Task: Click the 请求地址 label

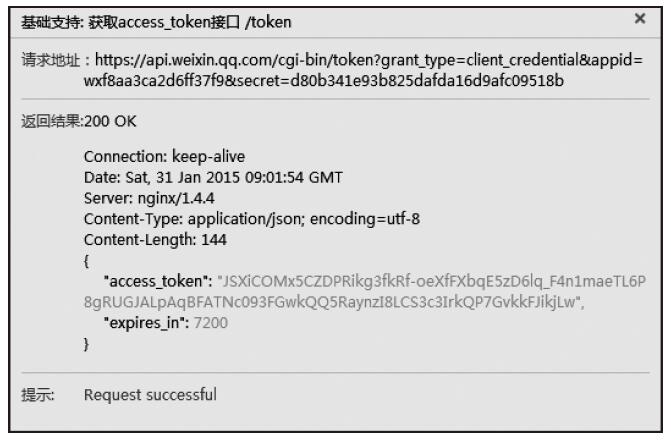Action: pyautogui.click(x=50, y=60)
